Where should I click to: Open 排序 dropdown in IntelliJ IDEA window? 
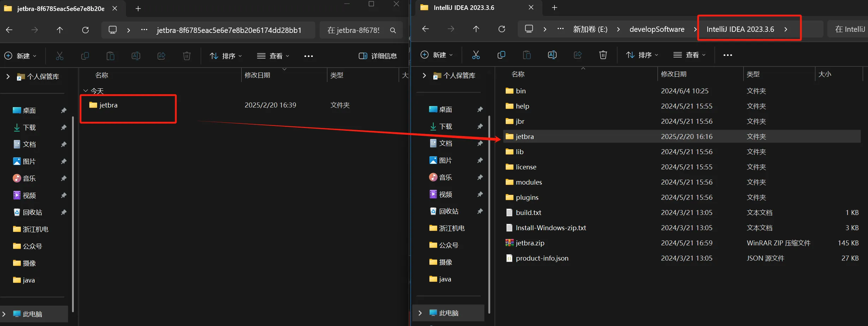(x=642, y=55)
